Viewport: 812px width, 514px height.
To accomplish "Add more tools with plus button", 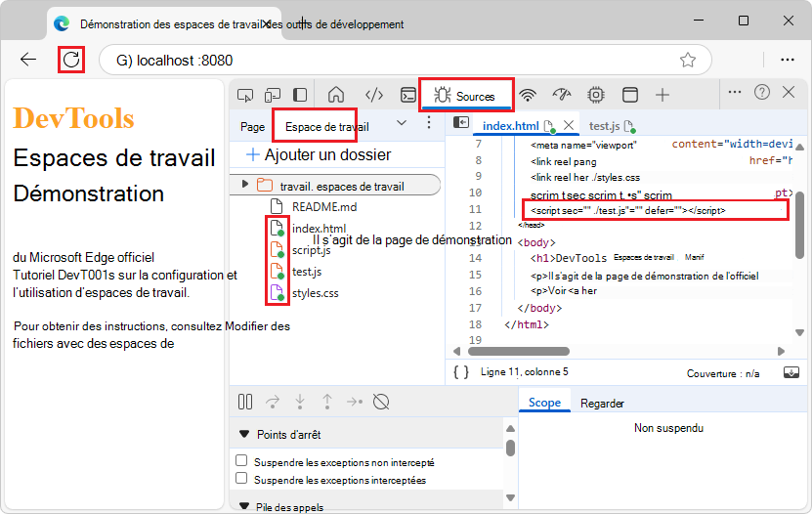I will pos(662,95).
